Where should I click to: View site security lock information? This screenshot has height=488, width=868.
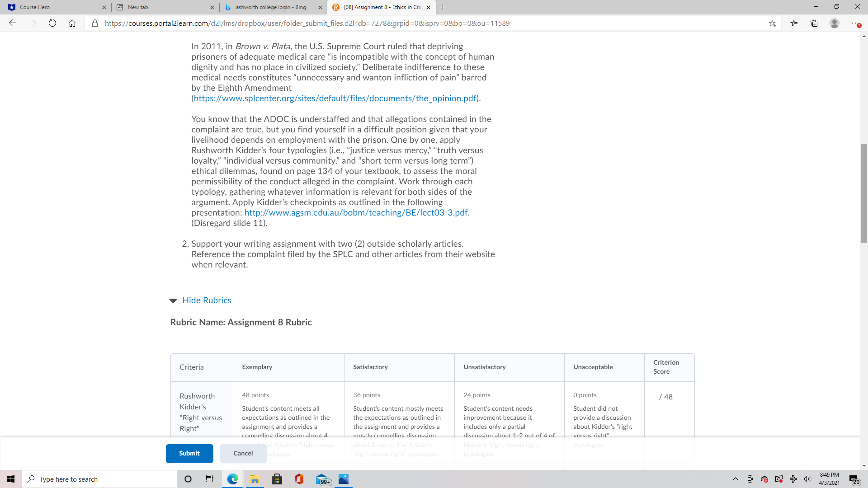click(x=95, y=23)
